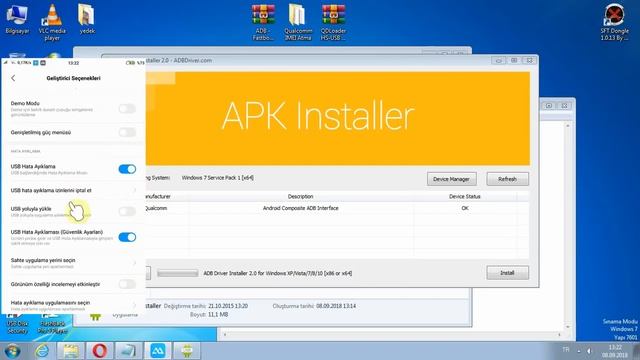Open Sahte uygulama yerini seçin option

tap(73, 263)
